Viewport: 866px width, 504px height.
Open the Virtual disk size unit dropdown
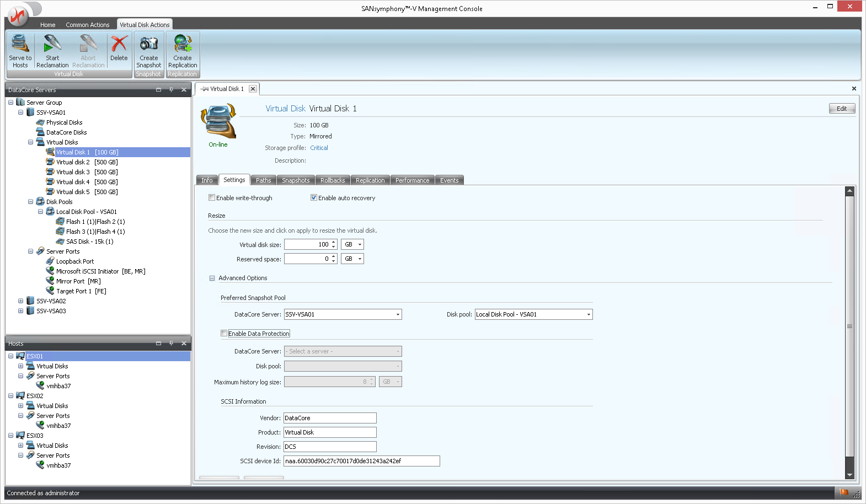(x=353, y=244)
